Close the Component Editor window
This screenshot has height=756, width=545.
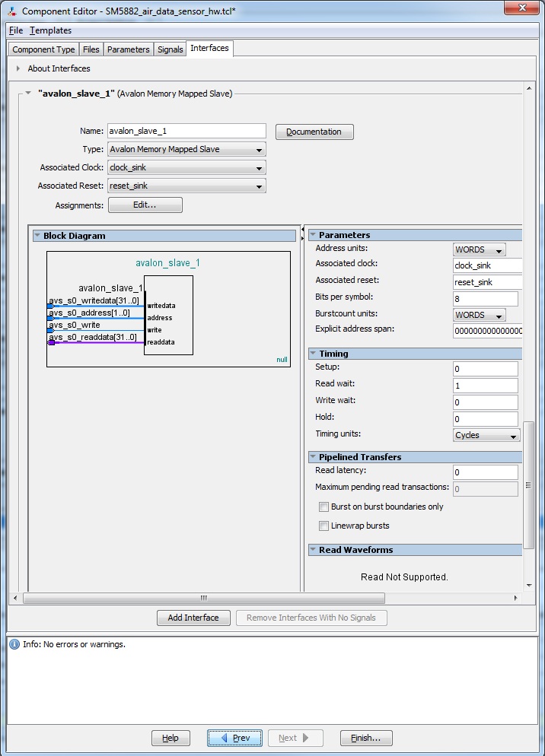click(x=522, y=8)
